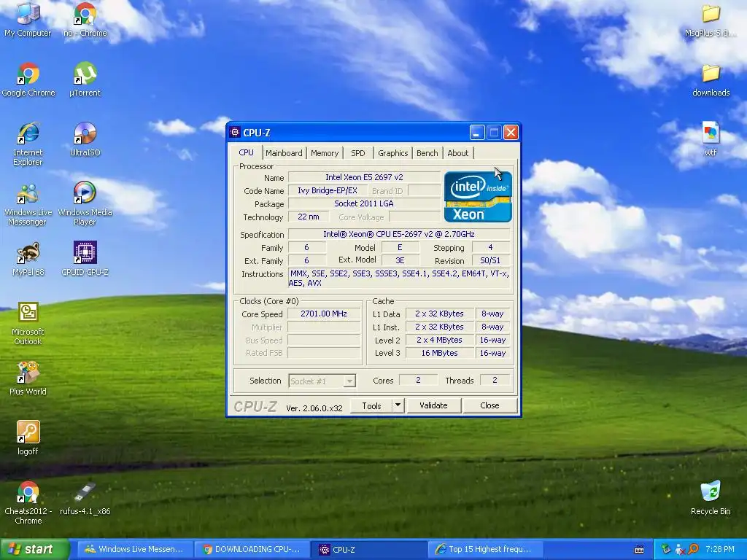Image resolution: width=747 pixels, height=560 pixels.
Task: Click the first system tray icon
Action: (x=665, y=549)
